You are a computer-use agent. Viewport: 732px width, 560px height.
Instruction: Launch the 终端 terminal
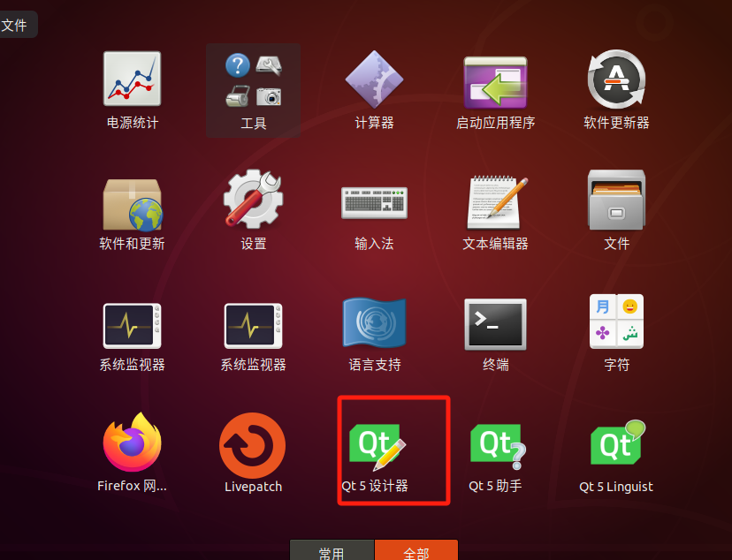[495, 324]
